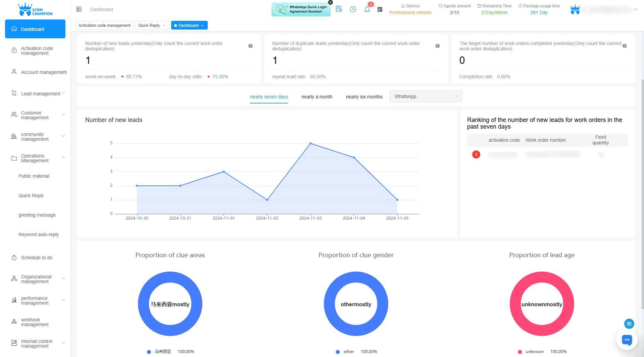Dismiss the WhatsApp Quick Login banner
This screenshot has height=357, width=644.
coord(330,2)
